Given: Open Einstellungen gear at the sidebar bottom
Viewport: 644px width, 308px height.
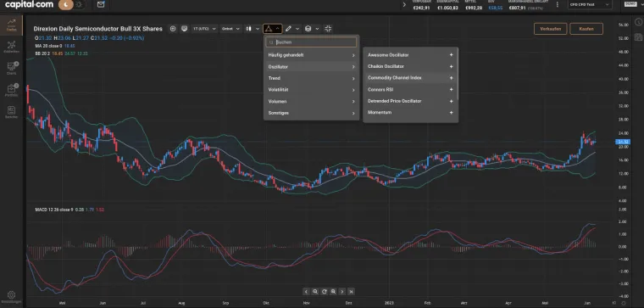Looking at the screenshot, I should coord(12,297).
